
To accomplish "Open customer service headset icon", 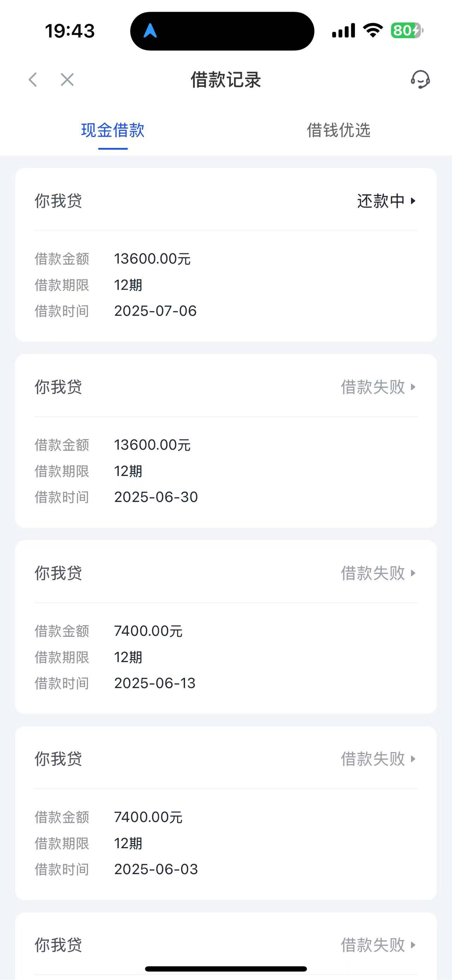I will (x=420, y=79).
